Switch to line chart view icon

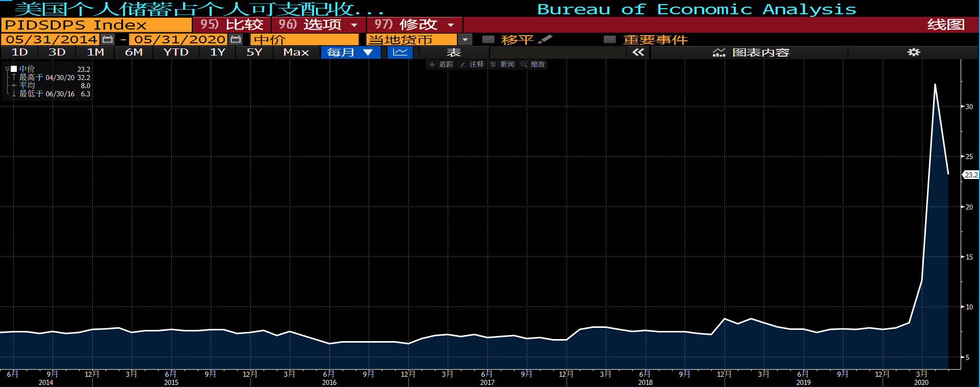coord(400,52)
